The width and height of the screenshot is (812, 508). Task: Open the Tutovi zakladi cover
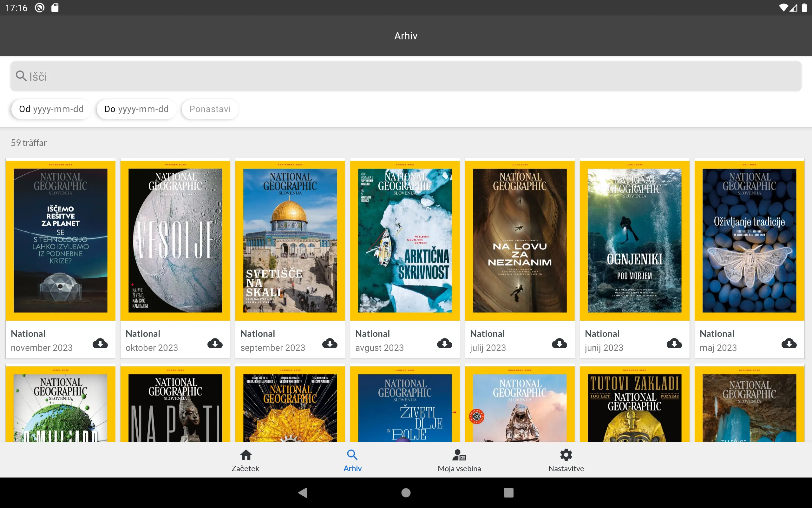(634, 404)
